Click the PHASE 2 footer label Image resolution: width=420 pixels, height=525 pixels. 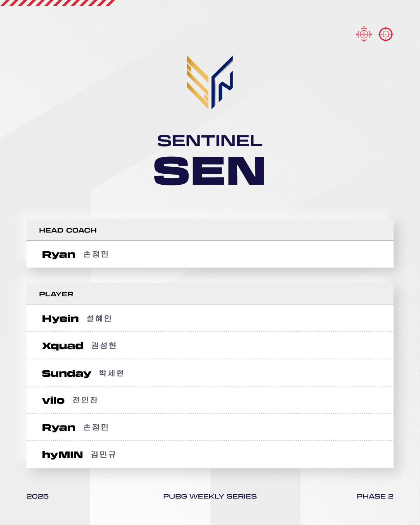click(375, 496)
